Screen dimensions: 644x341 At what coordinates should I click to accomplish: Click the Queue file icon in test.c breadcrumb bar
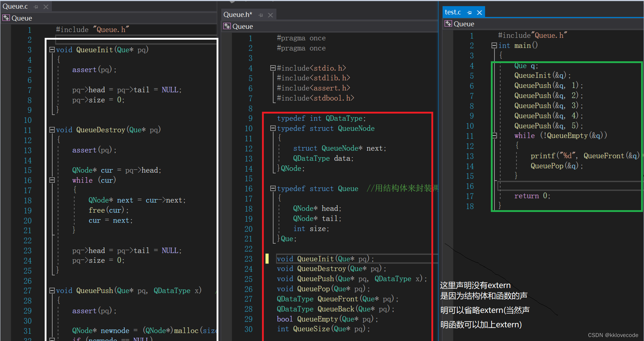click(x=448, y=23)
